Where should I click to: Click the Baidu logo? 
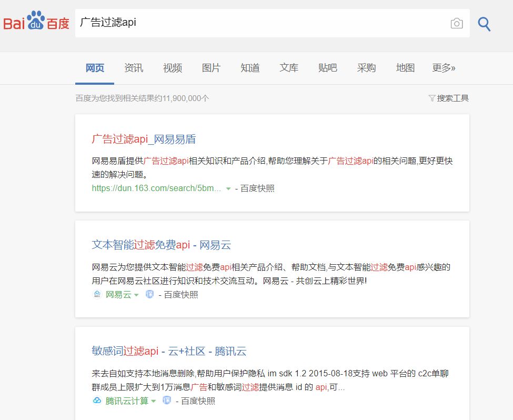click(36, 21)
